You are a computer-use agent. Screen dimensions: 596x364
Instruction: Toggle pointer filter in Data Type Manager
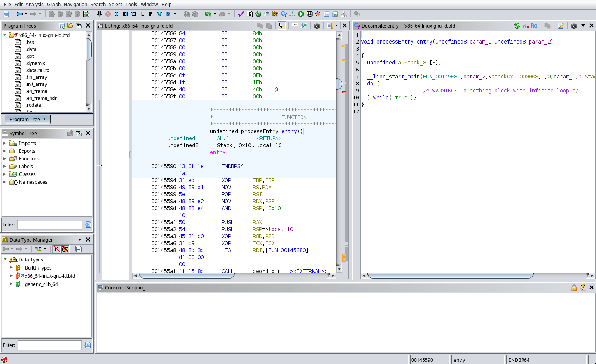click(x=65, y=249)
